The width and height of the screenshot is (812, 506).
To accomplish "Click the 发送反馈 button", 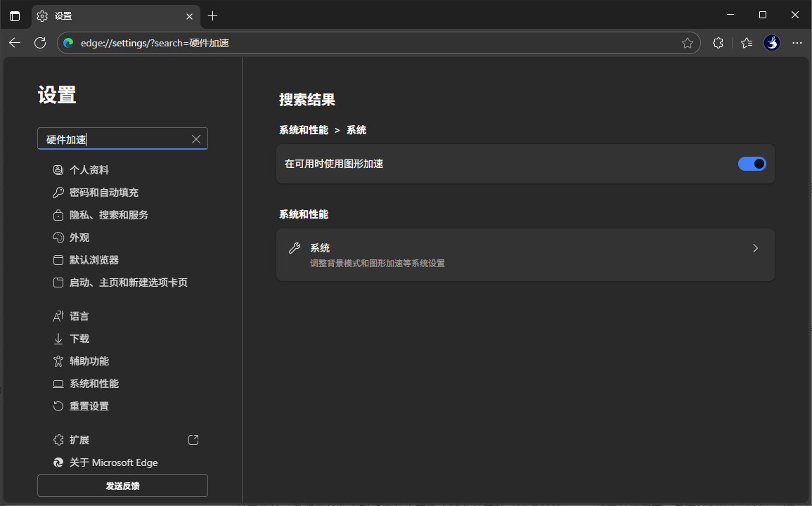I will (x=122, y=485).
